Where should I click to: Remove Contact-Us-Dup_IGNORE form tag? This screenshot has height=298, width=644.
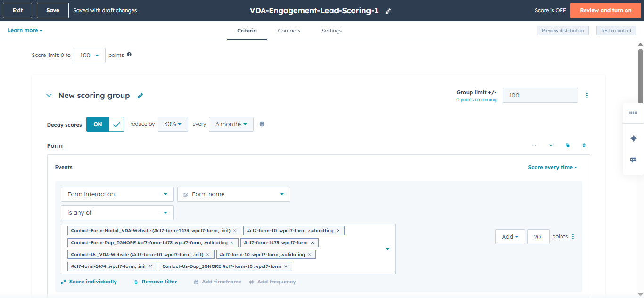[x=286, y=266]
